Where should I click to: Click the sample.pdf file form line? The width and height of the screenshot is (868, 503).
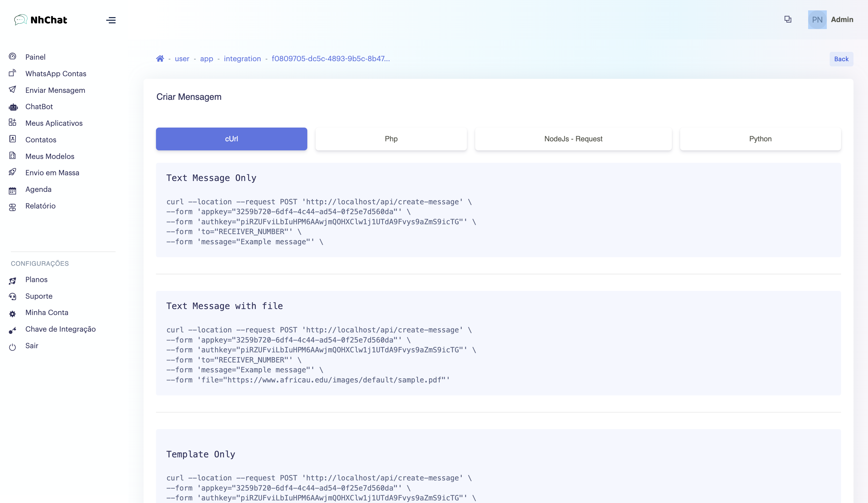point(308,380)
